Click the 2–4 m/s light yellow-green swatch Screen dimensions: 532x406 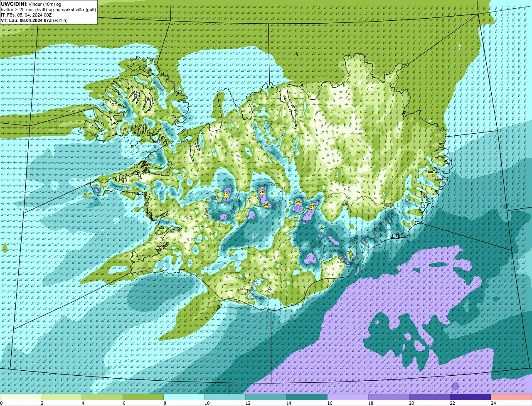(62, 397)
